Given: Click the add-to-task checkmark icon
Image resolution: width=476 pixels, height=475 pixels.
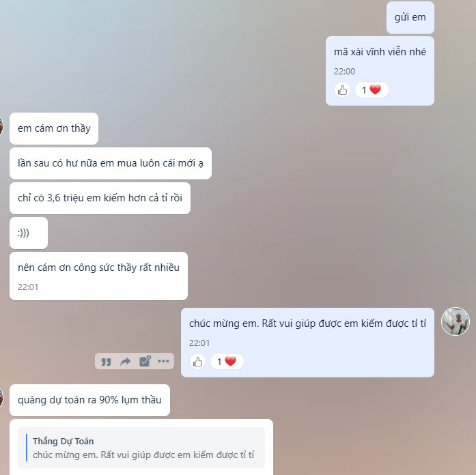Looking at the screenshot, I should 145,361.
